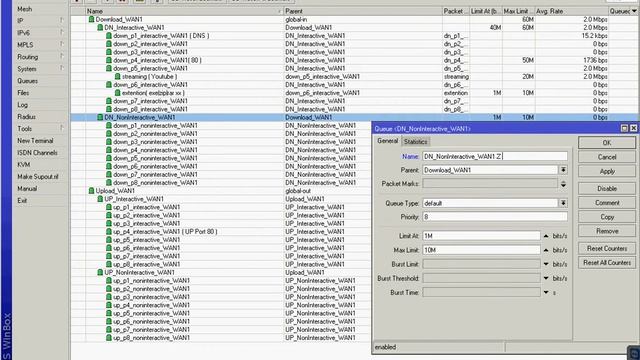The image size is (640, 360).
Task: Click the Reset Counters button
Action: pyautogui.click(x=607, y=249)
